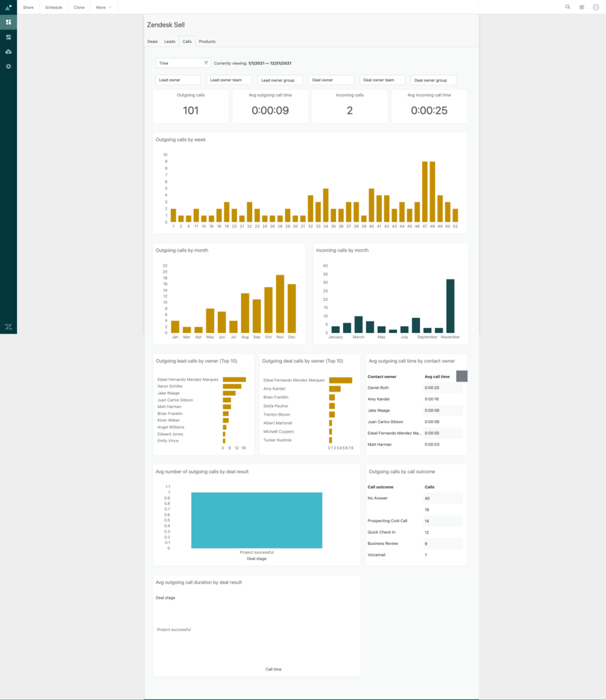Select the reports icon in the left sidebar

(x=8, y=36)
